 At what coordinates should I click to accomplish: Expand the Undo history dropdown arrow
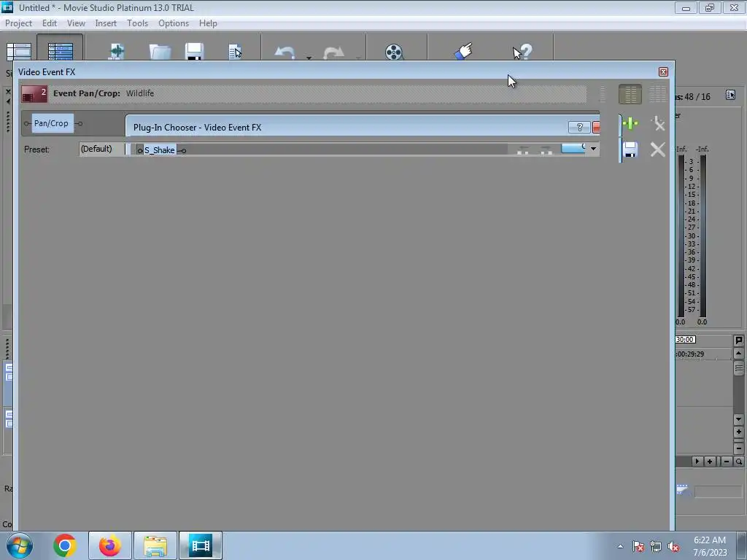[x=309, y=58]
